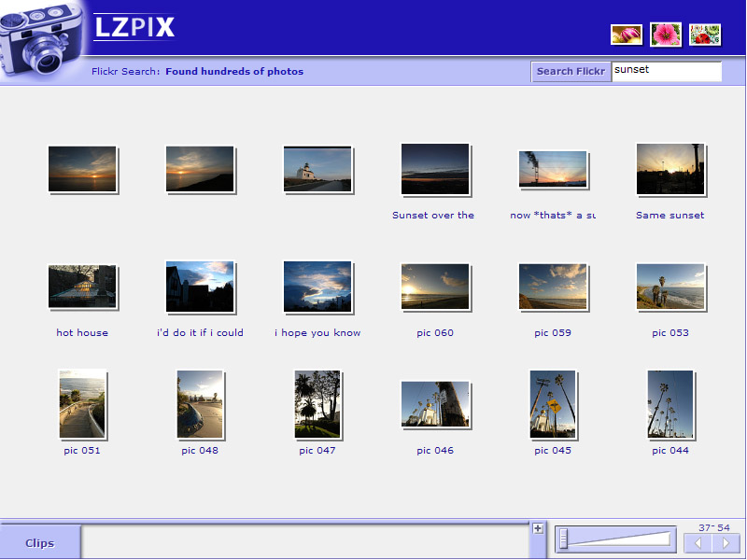Click the 'i hope you know' caption

[317, 333]
